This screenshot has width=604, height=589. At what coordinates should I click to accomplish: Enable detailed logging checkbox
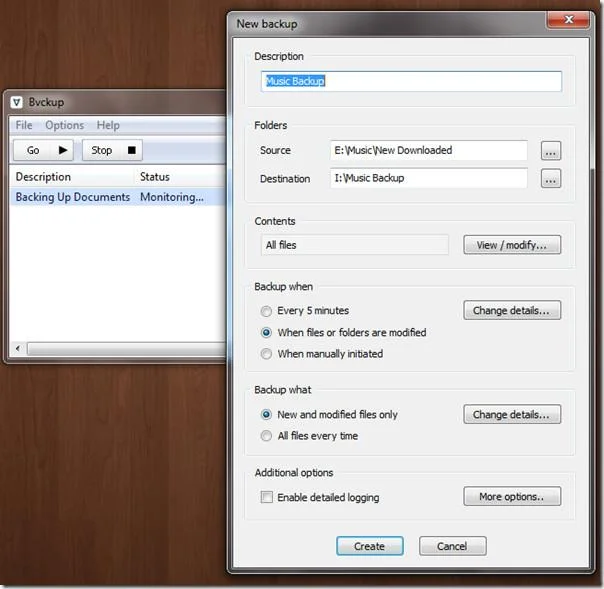267,497
